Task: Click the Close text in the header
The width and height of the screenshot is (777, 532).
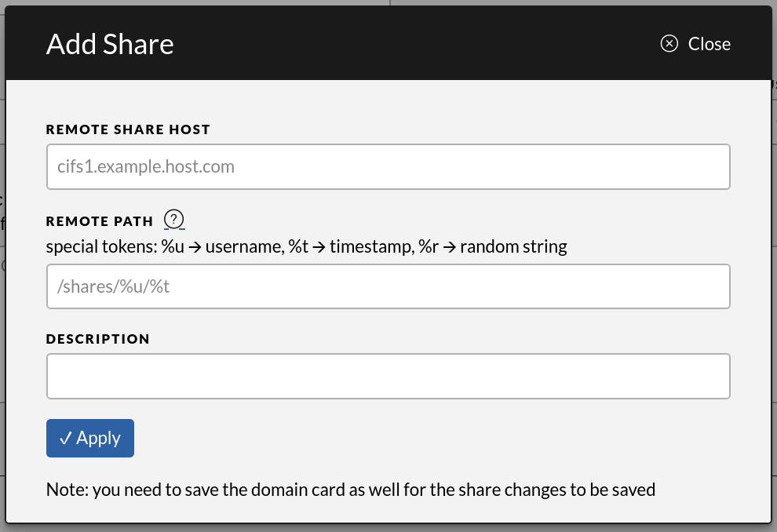Action: click(x=709, y=44)
